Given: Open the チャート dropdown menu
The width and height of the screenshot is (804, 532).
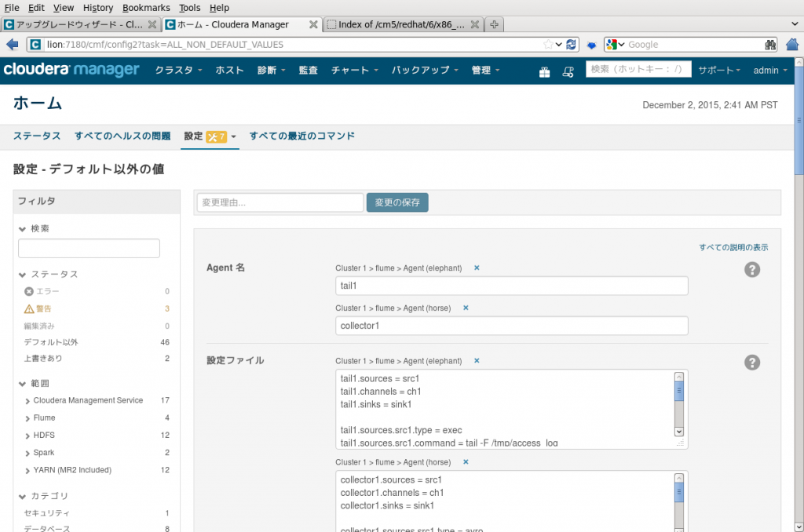Looking at the screenshot, I should [354, 70].
